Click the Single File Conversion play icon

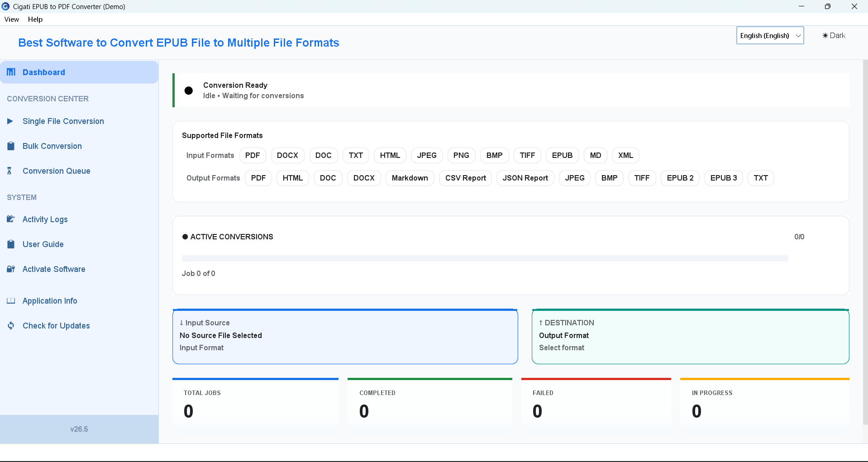10,121
